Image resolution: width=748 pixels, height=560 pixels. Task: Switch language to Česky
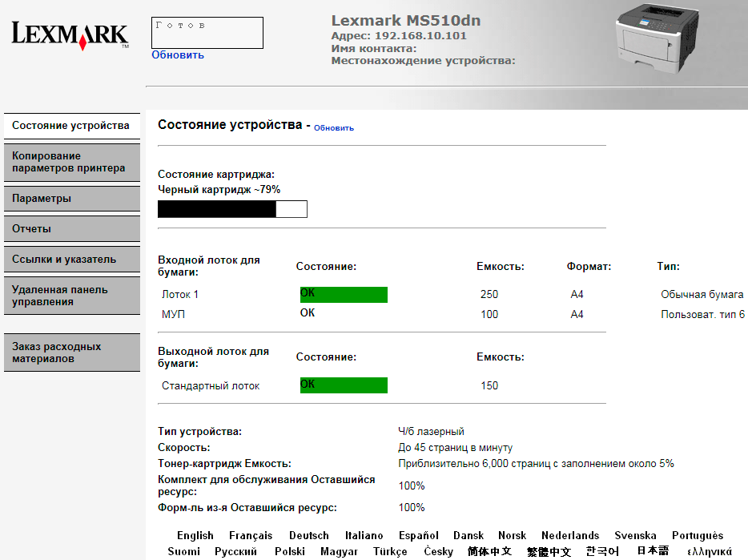438,551
